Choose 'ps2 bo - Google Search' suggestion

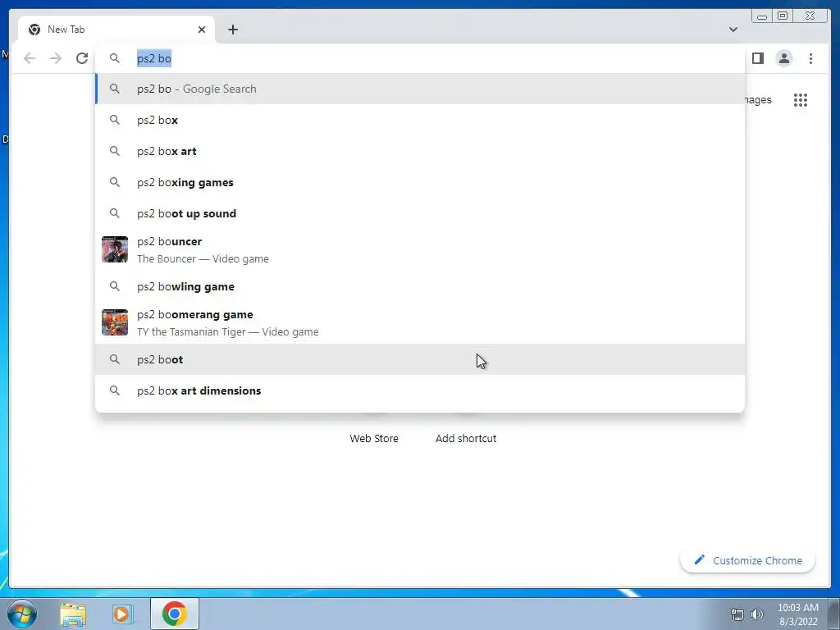(x=420, y=89)
